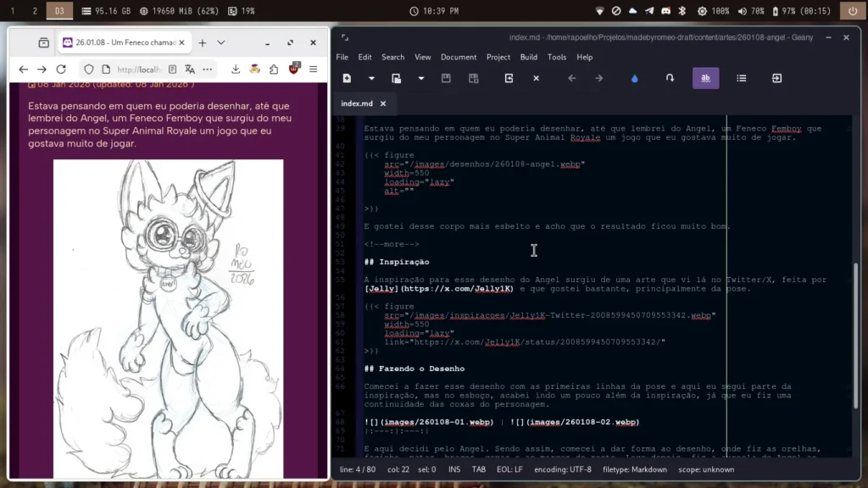Click the Revert/reload file icon

point(509,78)
